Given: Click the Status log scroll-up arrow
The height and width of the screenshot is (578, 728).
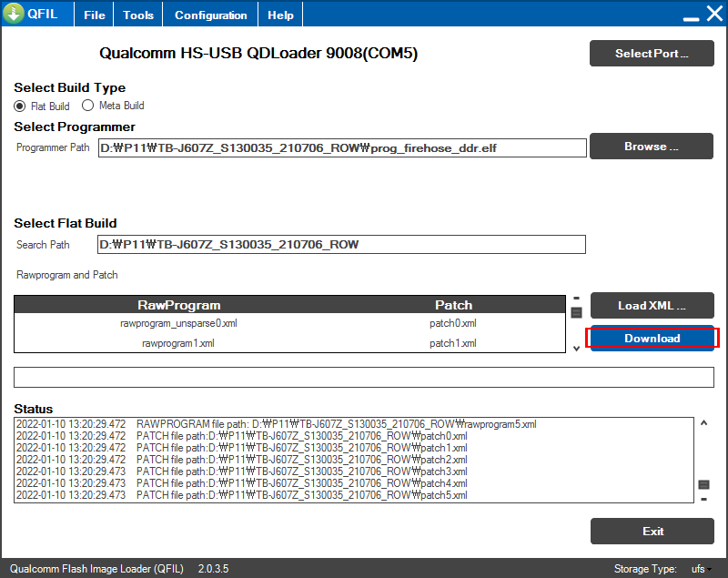Looking at the screenshot, I should coord(703,423).
